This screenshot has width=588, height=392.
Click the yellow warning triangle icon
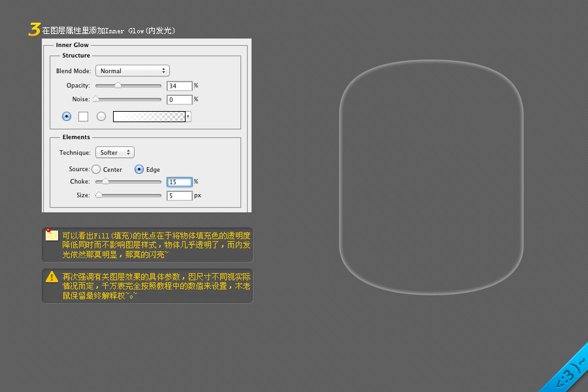pos(52,277)
